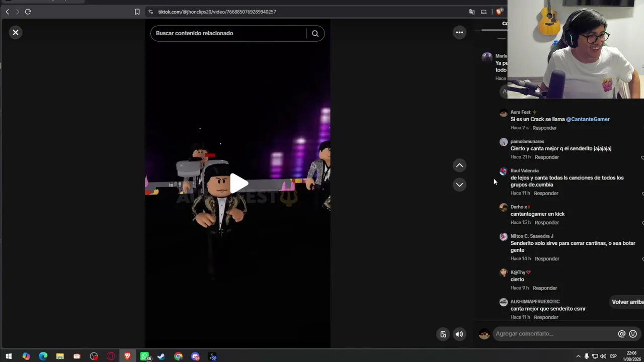Go forward with the browser forward arrow
The image size is (644, 362).
pyautogui.click(x=17, y=12)
